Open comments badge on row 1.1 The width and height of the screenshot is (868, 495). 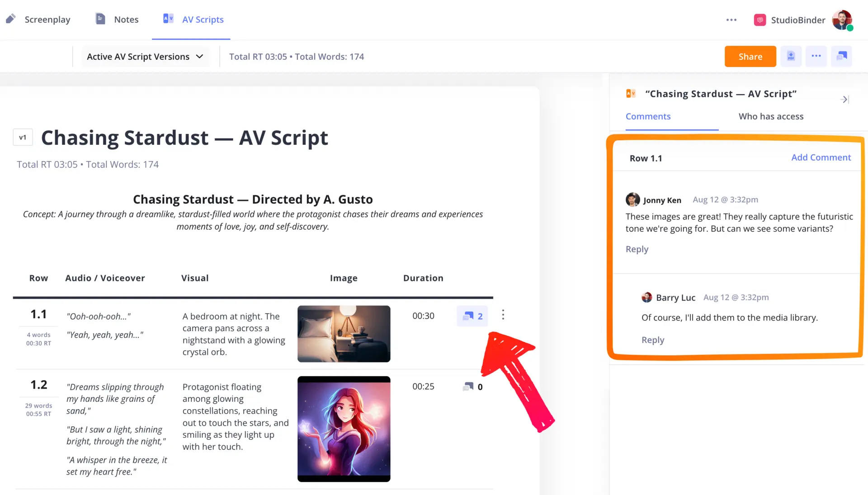pos(472,316)
